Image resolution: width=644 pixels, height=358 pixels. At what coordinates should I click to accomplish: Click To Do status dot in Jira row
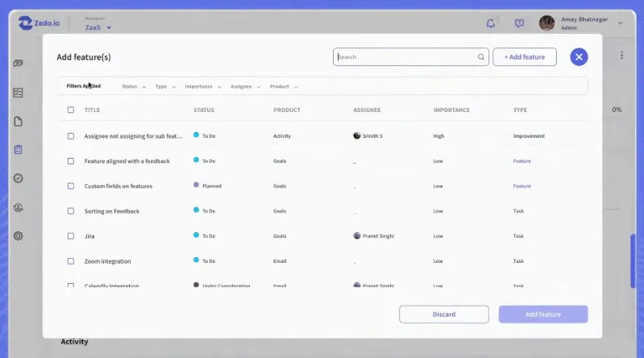coord(196,235)
